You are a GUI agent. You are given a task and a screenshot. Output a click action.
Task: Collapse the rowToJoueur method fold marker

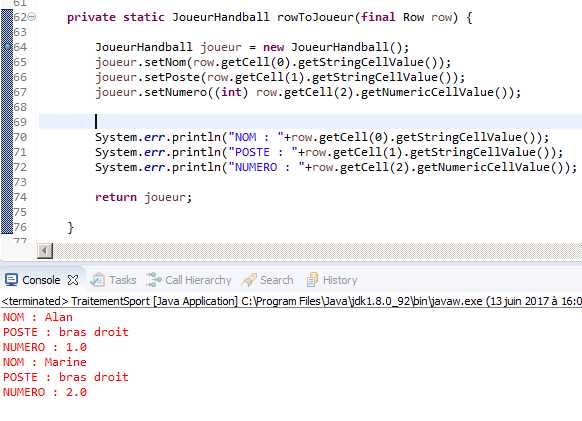tap(32, 17)
